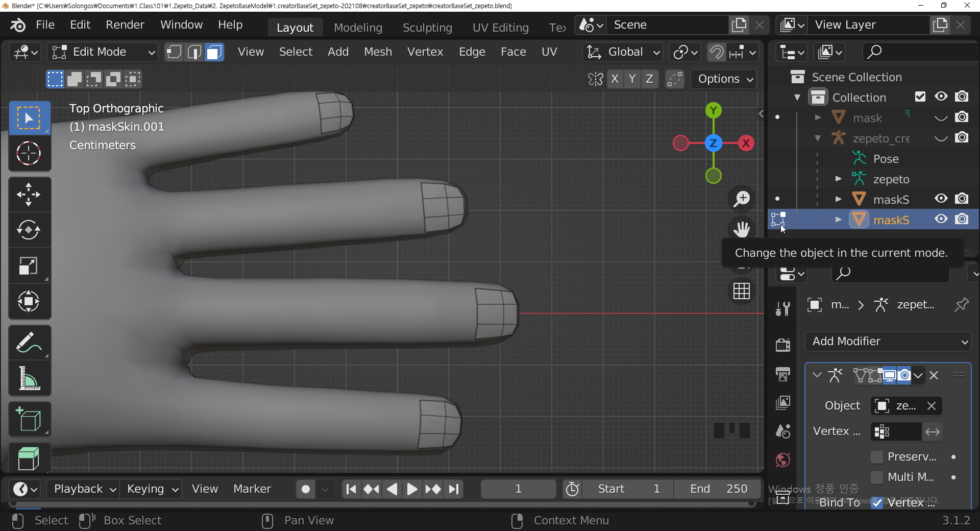980x531 pixels.
Task: Play the animation forward
Action: (x=412, y=489)
